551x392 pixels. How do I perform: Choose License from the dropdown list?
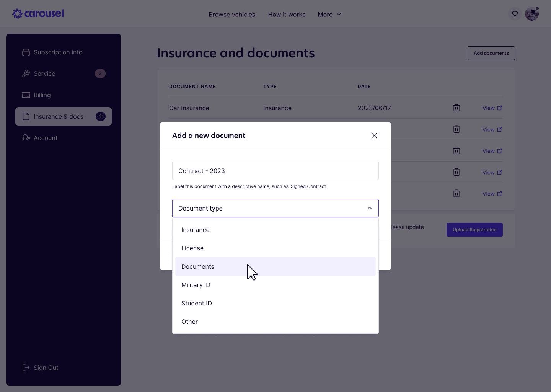point(192,248)
